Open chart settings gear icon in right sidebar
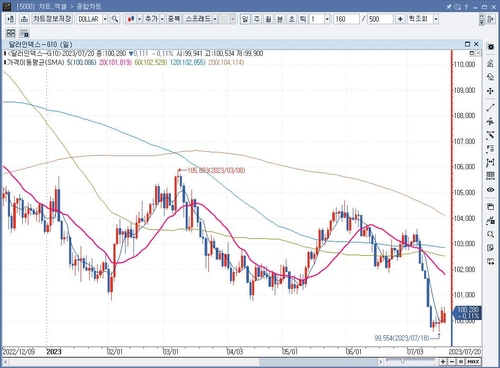This screenshot has width=500, height=368. (491, 47)
